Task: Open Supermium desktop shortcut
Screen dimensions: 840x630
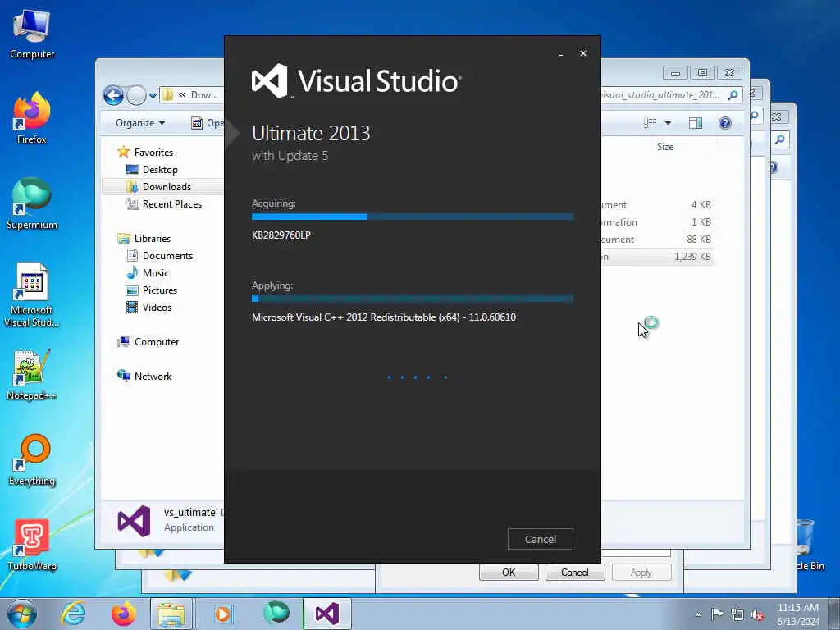Action: click(32, 203)
